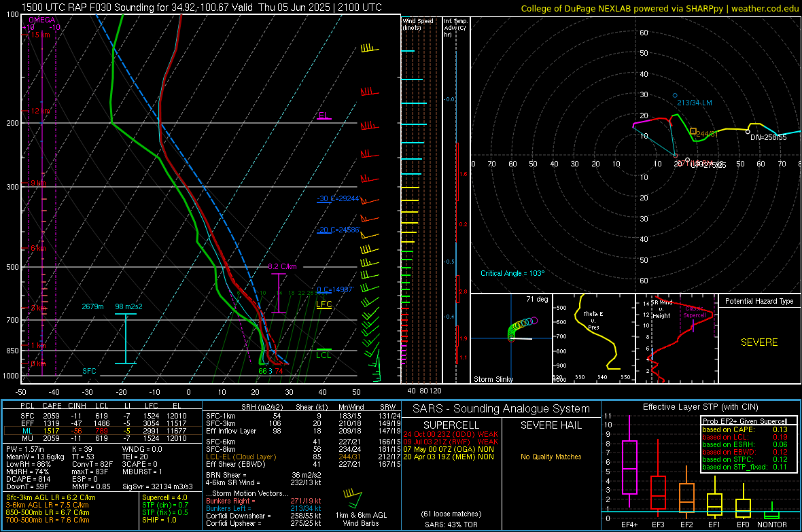Click the SARS: 43% TOR text
The height and width of the screenshot is (532, 802).
(x=451, y=525)
